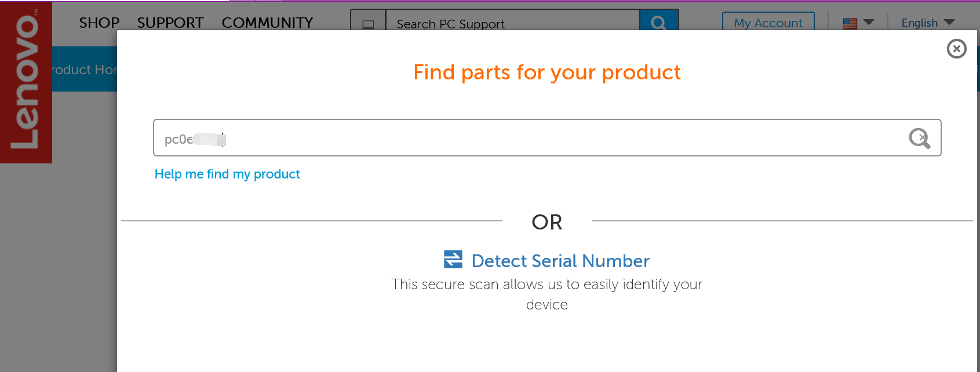Click the Lenovo logo
The width and height of the screenshot is (980, 372).
click(26, 81)
